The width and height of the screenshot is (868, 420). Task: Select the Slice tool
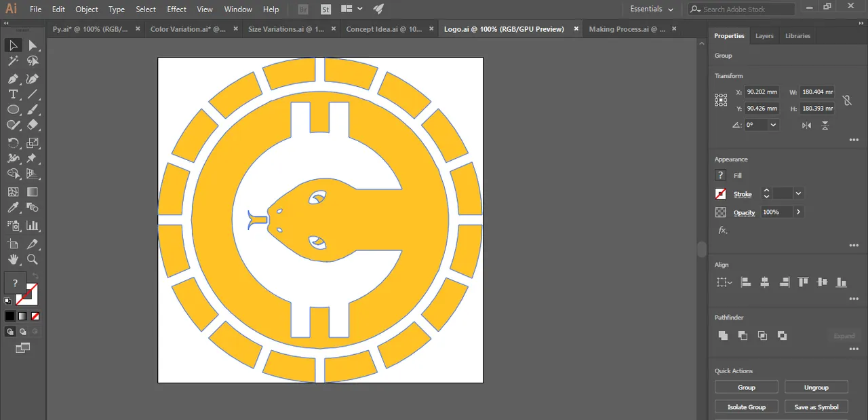tap(32, 244)
